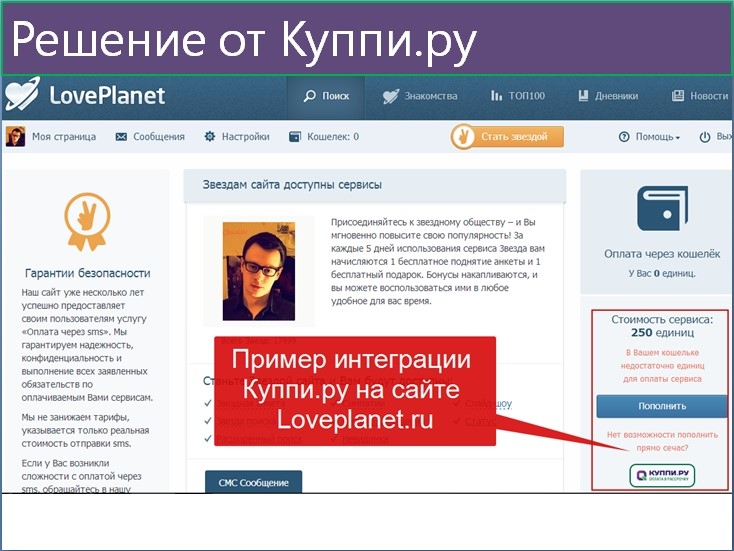Click the large wallet icon

tap(662, 208)
